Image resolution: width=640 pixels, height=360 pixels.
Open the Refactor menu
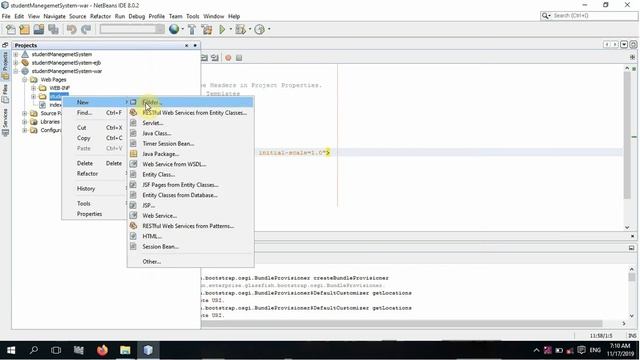click(x=100, y=16)
